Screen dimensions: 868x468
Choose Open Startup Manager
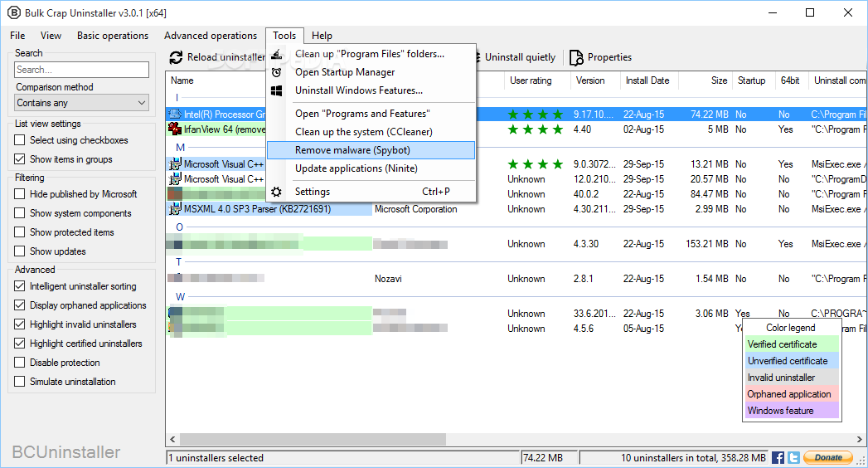(371, 72)
